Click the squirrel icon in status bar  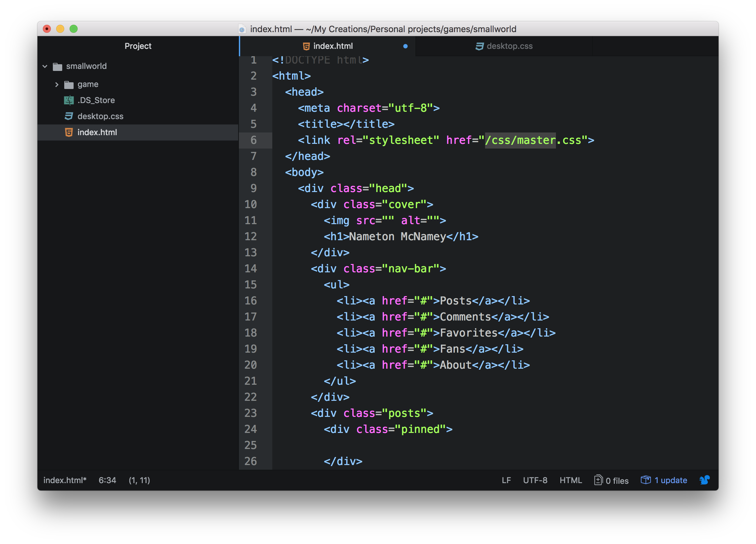(x=704, y=480)
